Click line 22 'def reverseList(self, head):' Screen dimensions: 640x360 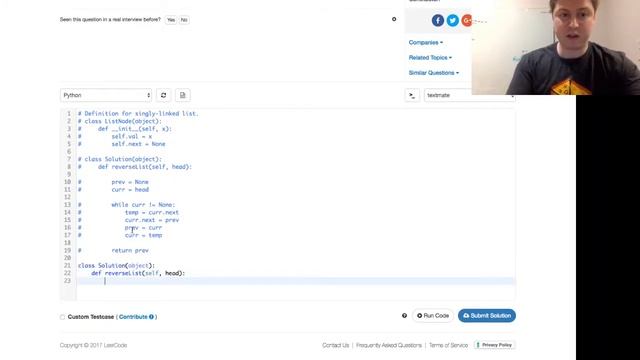(138, 273)
